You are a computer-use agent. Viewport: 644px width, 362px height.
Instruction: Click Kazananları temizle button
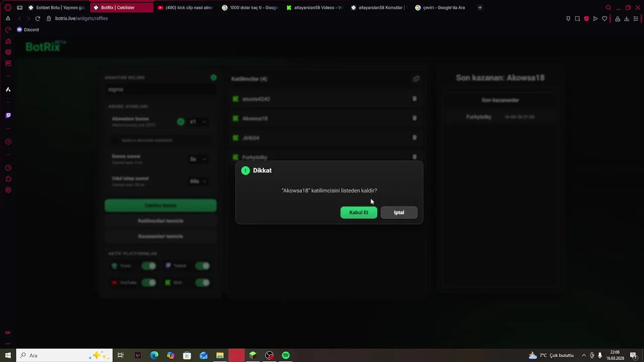[160, 236]
